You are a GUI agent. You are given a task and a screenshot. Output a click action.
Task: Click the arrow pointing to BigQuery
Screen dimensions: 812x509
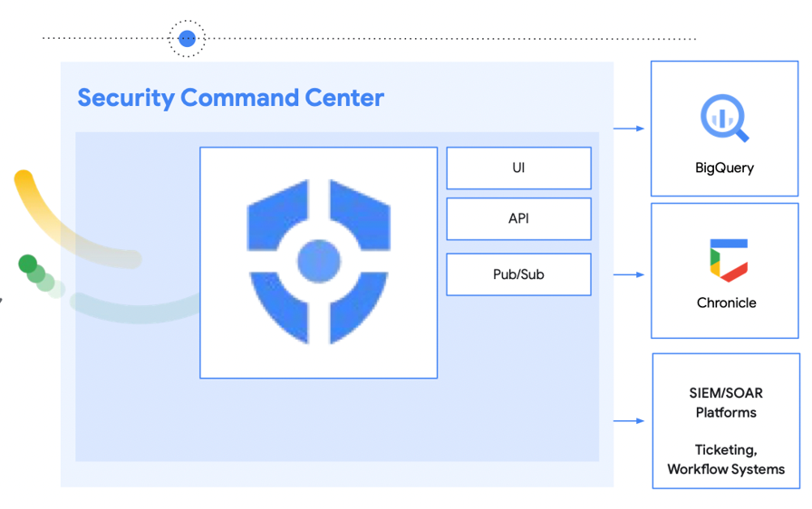[x=630, y=129]
